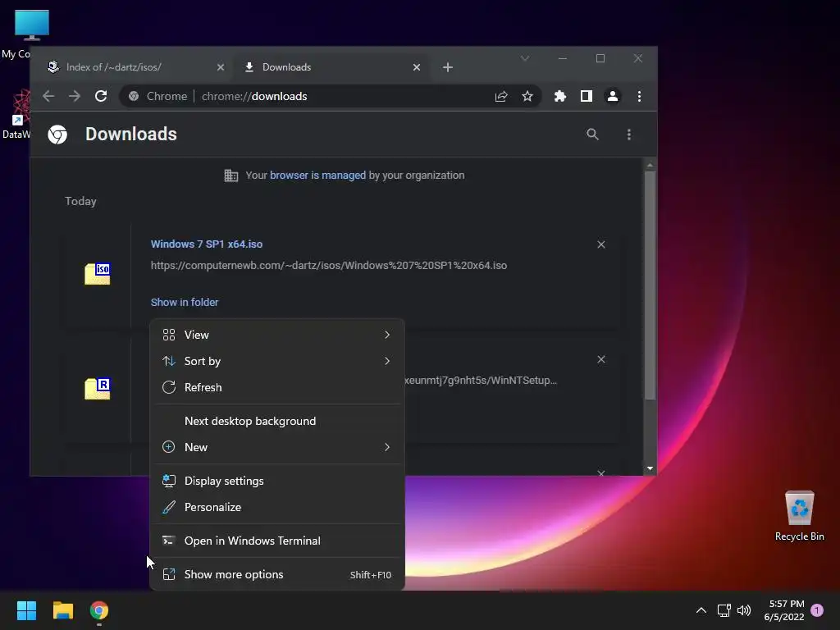This screenshot has width=840, height=630.
Task: View site information Chrome chip
Action: 158,97
